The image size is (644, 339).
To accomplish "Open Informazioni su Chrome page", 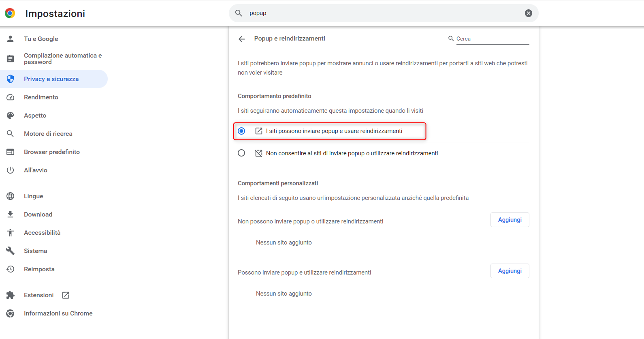I will (58, 313).
